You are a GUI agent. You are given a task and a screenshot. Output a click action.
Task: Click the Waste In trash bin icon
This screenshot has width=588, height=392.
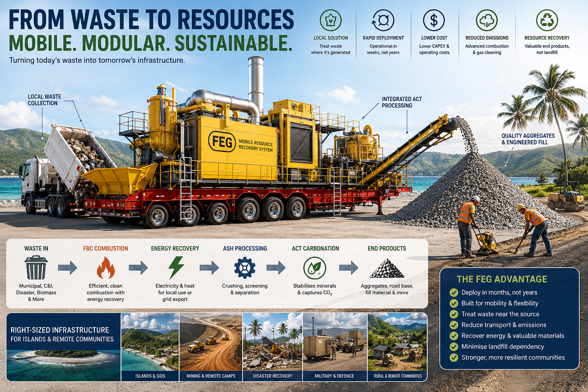[x=36, y=268]
